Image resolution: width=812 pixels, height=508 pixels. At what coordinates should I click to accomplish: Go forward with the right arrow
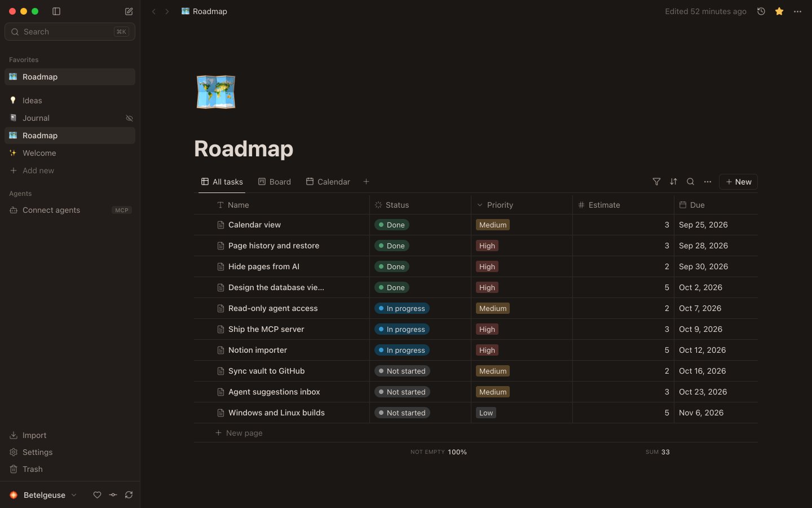[x=167, y=11]
